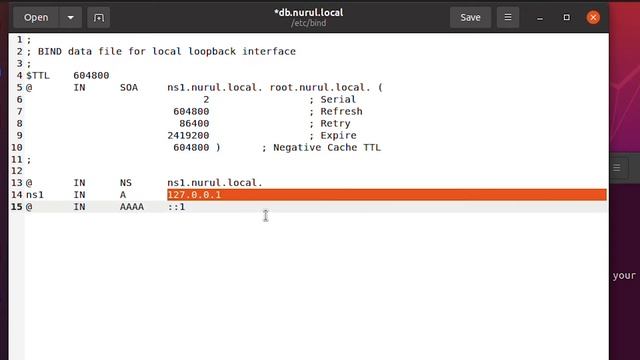The image size is (640, 360).
Task: Click the 604800 TTL value on line 4
Action: click(91, 76)
